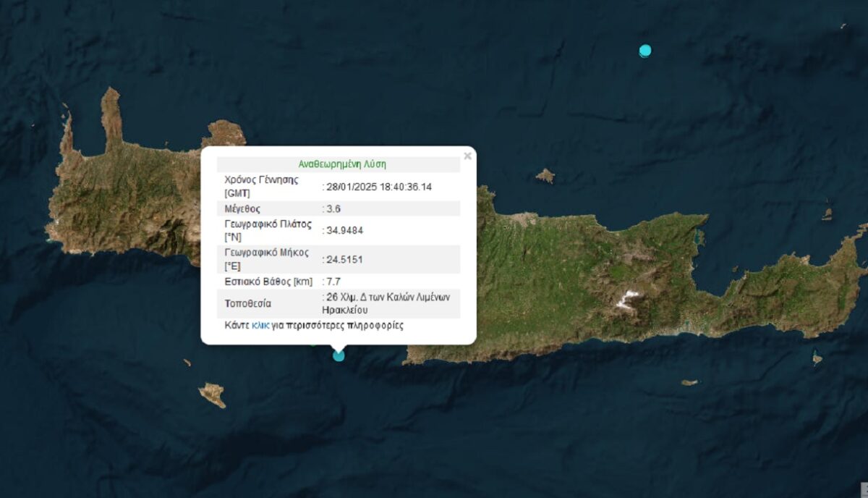Click Gavdos island southwest of Crete
Image resolution: width=868 pixels, height=498 pixels.
pos(213,394)
